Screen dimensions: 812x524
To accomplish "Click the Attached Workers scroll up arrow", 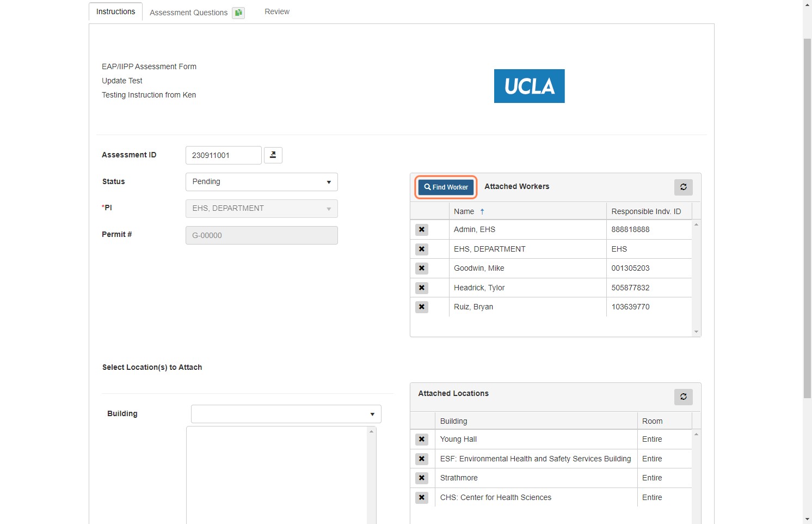I will [x=697, y=224].
